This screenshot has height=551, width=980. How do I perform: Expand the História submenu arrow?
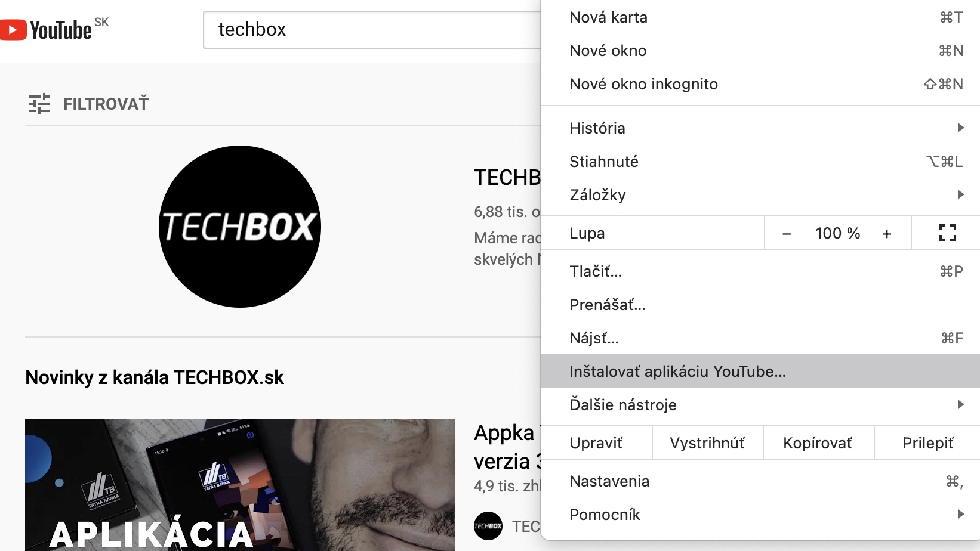tap(960, 128)
